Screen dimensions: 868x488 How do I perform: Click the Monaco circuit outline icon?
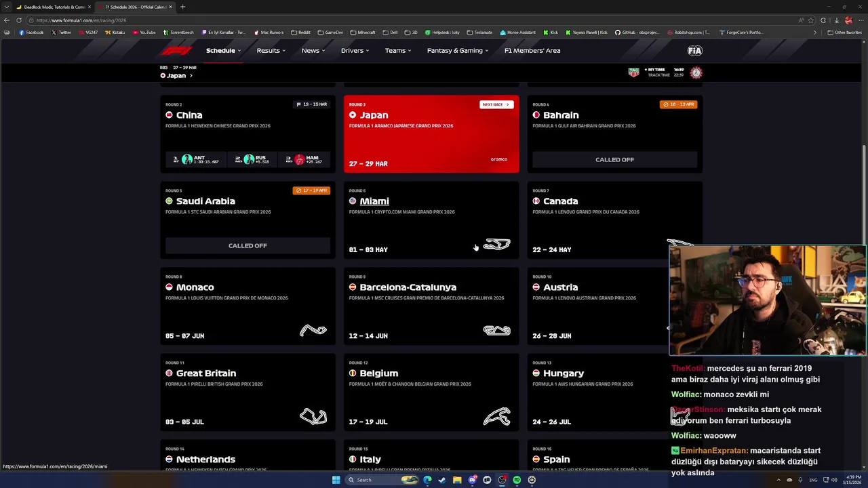tap(313, 330)
